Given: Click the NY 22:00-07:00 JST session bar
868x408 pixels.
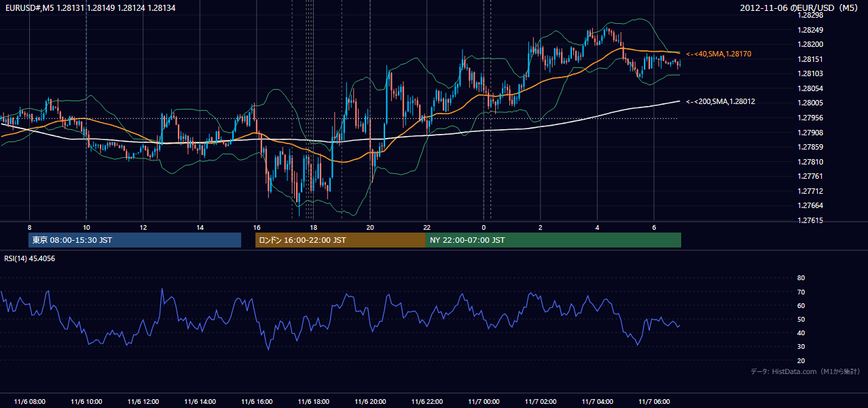Looking at the screenshot, I should pyautogui.click(x=554, y=240).
